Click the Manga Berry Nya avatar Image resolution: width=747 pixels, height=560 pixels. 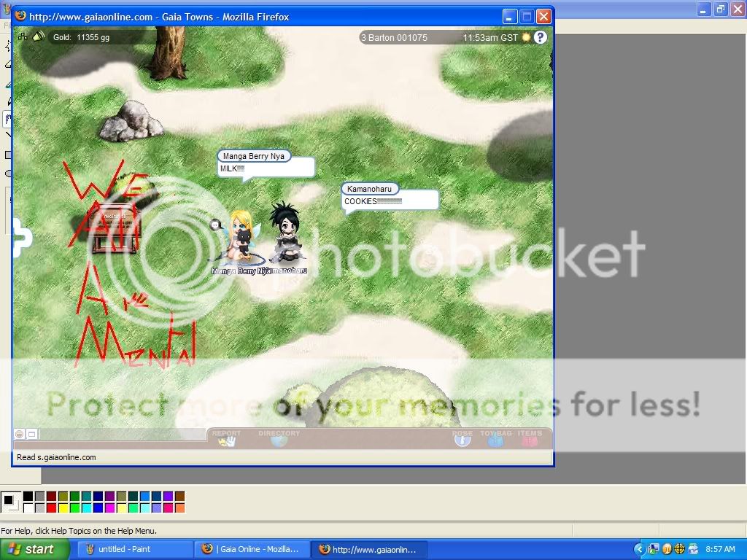pyautogui.click(x=240, y=237)
